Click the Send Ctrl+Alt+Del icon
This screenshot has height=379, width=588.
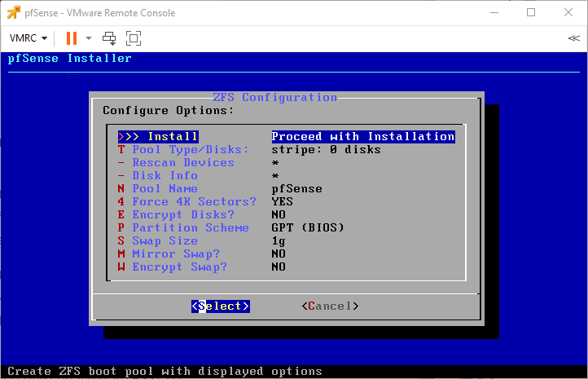pos(109,38)
